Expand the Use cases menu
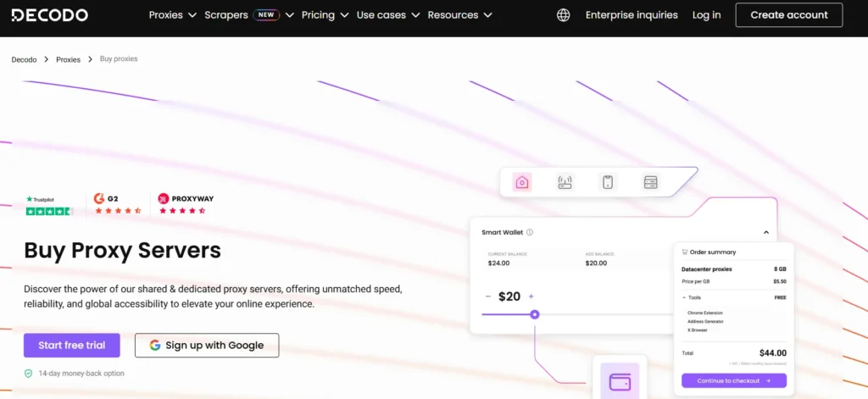Image resolution: width=868 pixels, height=399 pixels. tap(388, 15)
